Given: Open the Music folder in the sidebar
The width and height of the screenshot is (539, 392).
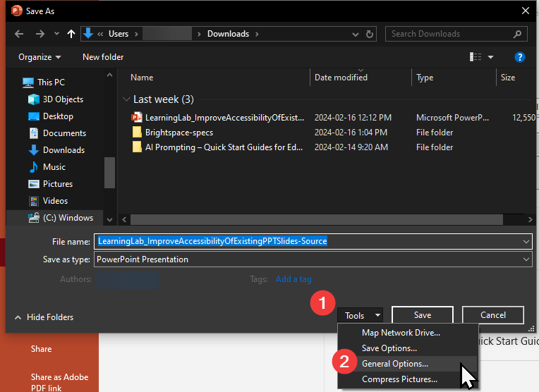Looking at the screenshot, I should pyautogui.click(x=54, y=167).
